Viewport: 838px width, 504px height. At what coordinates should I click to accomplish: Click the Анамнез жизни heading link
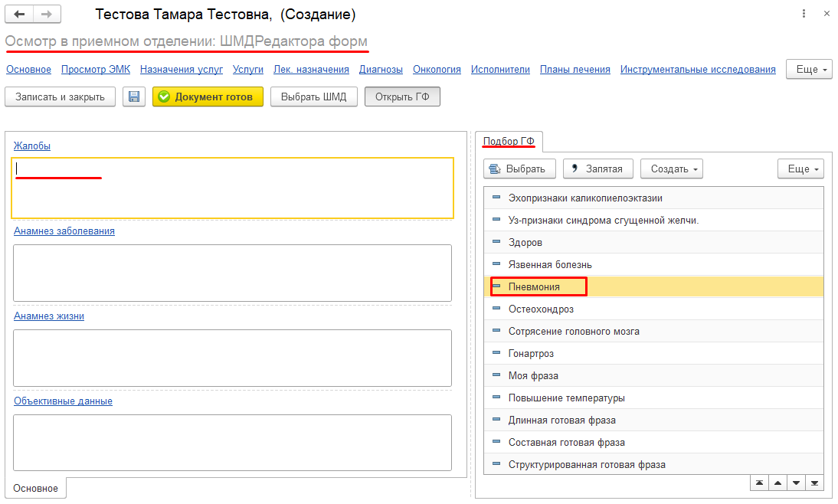coord(49,316)
